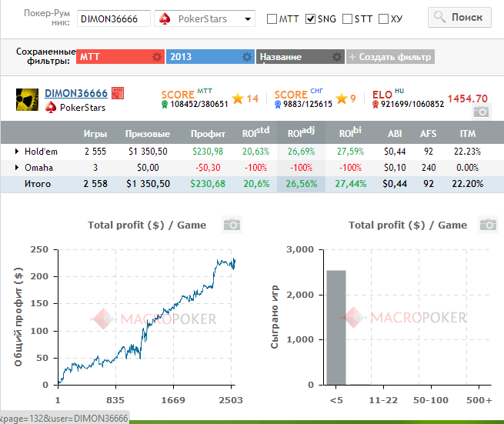This screenshot has height=424, width=504.
Task: Open gear settings on MTT filter
Action: tap(157, 57)
